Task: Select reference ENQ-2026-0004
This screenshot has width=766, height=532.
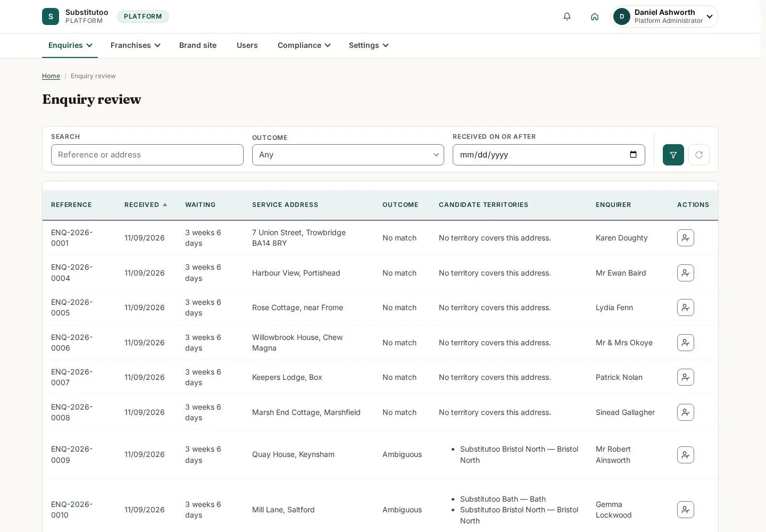Action: pos(72,273)
